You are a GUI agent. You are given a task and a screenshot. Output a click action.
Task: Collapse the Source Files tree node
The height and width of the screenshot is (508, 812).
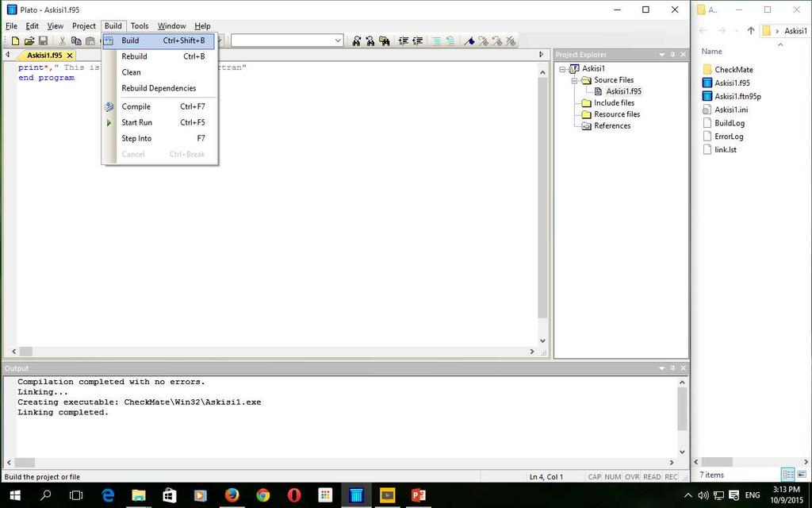(x=574, y=80)
